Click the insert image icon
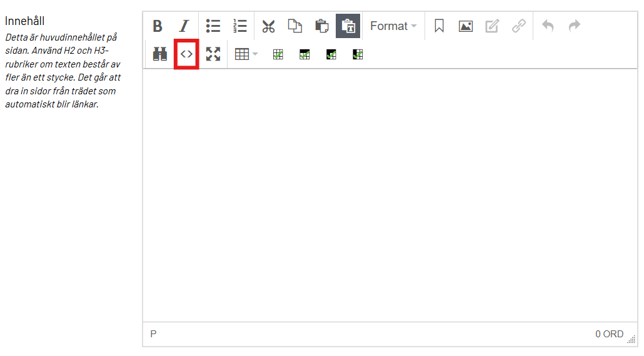 point(465,26)
